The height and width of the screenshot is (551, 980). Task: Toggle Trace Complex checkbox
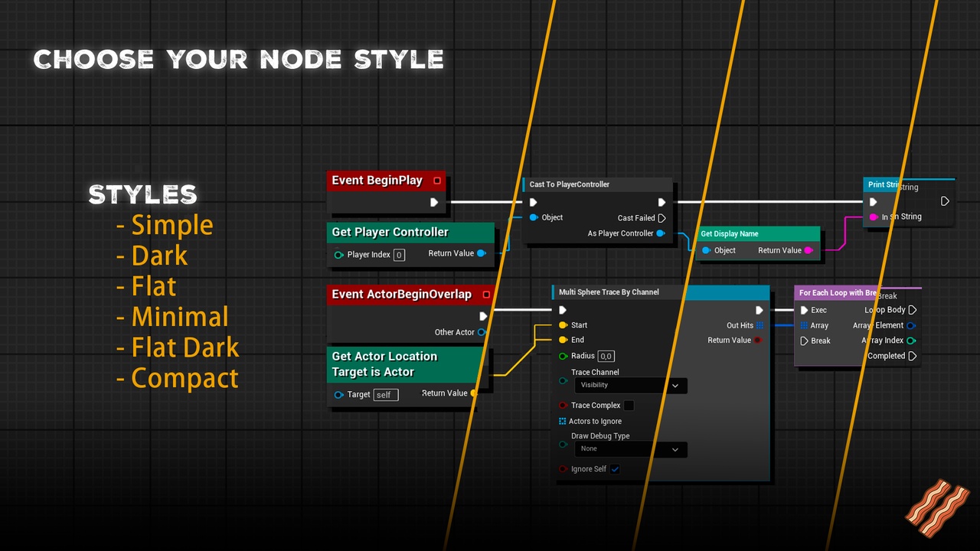629,406
